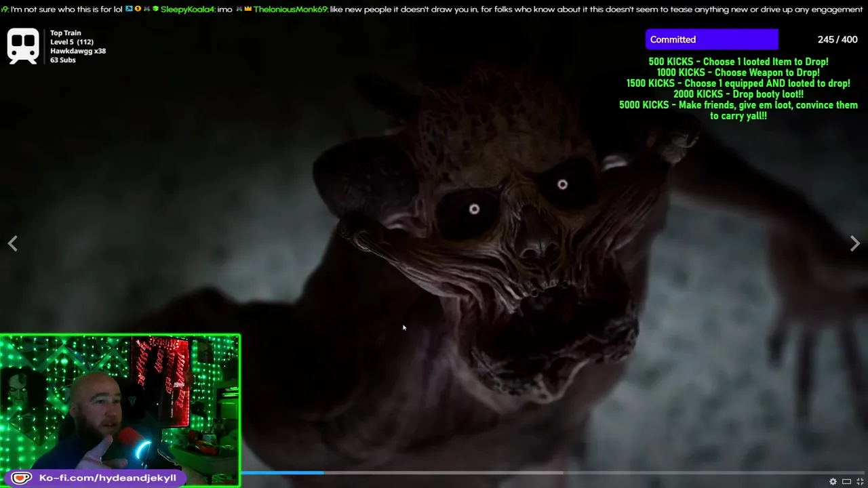This screenshot has width=868, height=488.
Task: Advance with the next slide arrow
Action: 854,243
